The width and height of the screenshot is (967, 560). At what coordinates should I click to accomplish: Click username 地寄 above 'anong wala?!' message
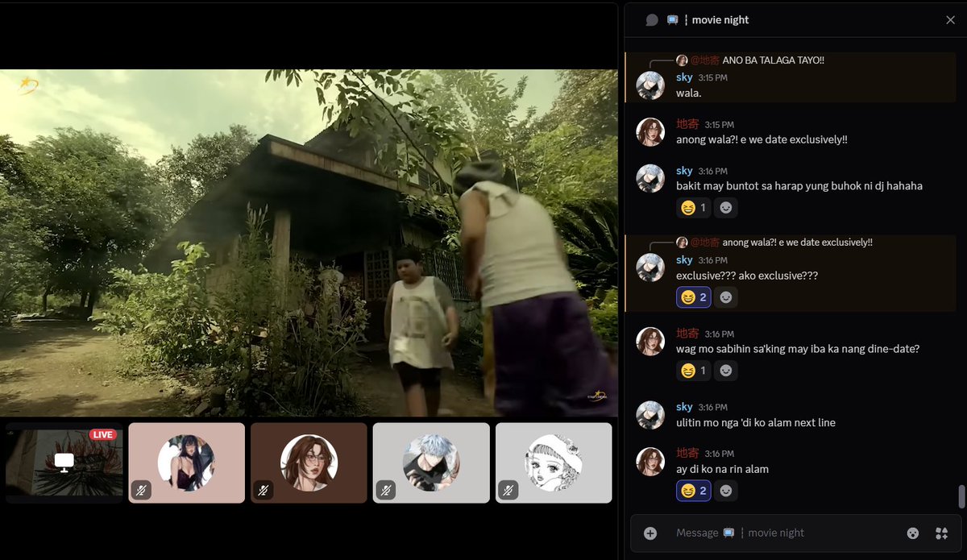(x=687, y=124)
